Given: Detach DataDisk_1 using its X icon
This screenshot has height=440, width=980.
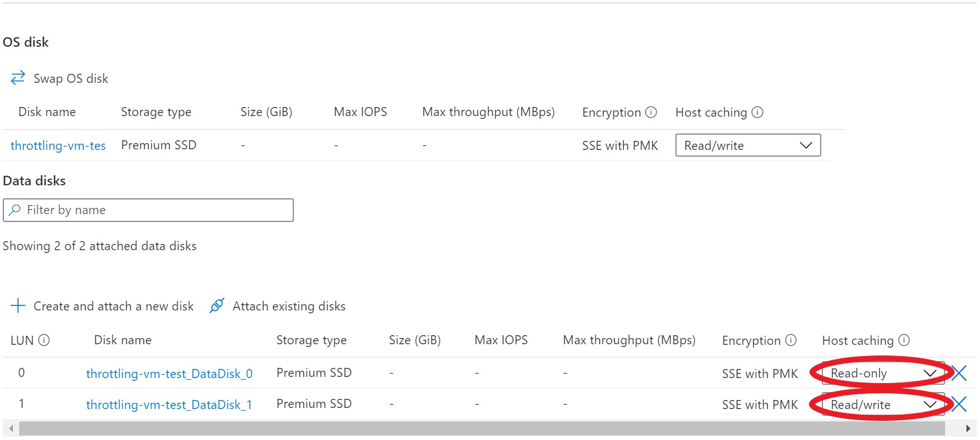Looking at the screenshot, I should pos(959,404).
